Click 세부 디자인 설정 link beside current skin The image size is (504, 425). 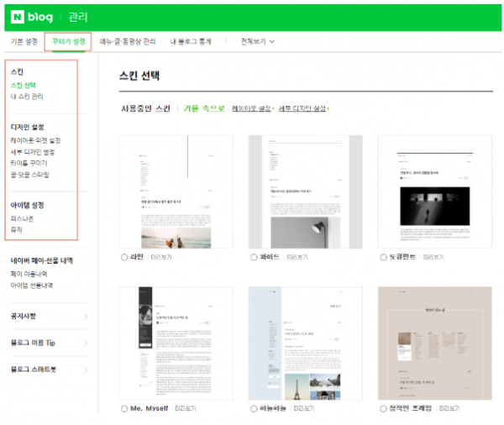tap(303, 108)
